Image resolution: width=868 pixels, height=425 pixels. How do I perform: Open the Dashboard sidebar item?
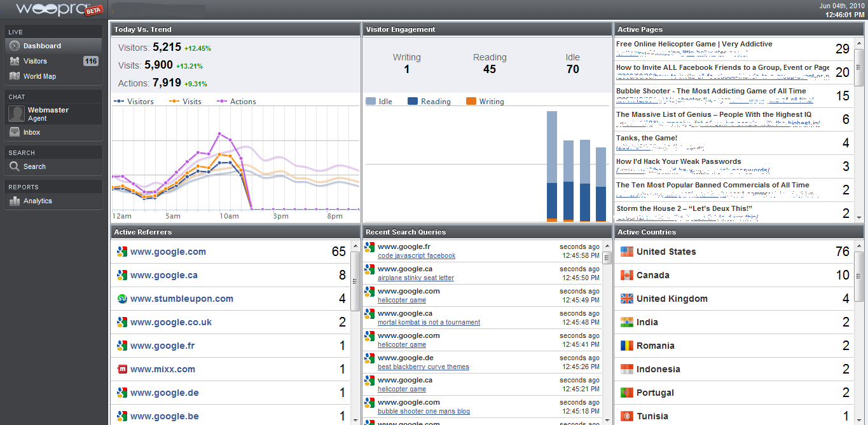pyautogui.click(x=53, y=46)
